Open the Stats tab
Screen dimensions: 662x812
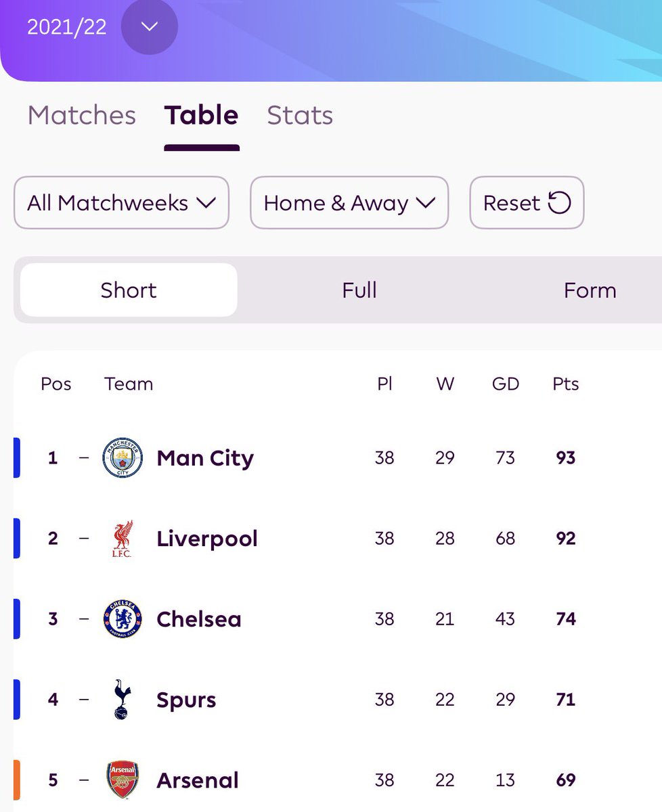coord(300,115)
